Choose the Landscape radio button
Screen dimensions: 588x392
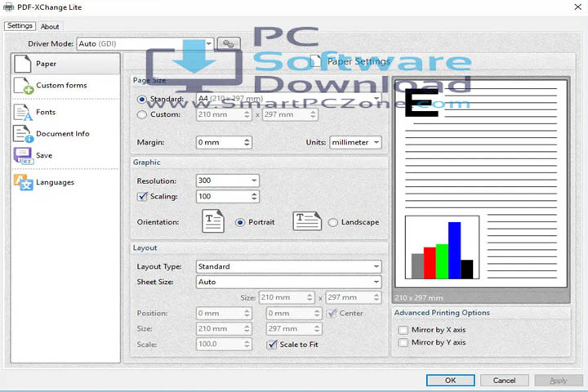(332, 222)
